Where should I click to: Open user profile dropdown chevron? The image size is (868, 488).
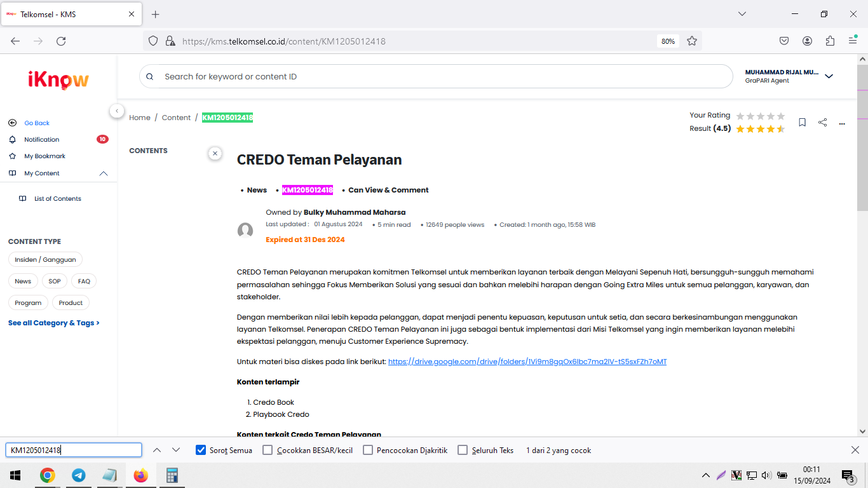[829, 76]
